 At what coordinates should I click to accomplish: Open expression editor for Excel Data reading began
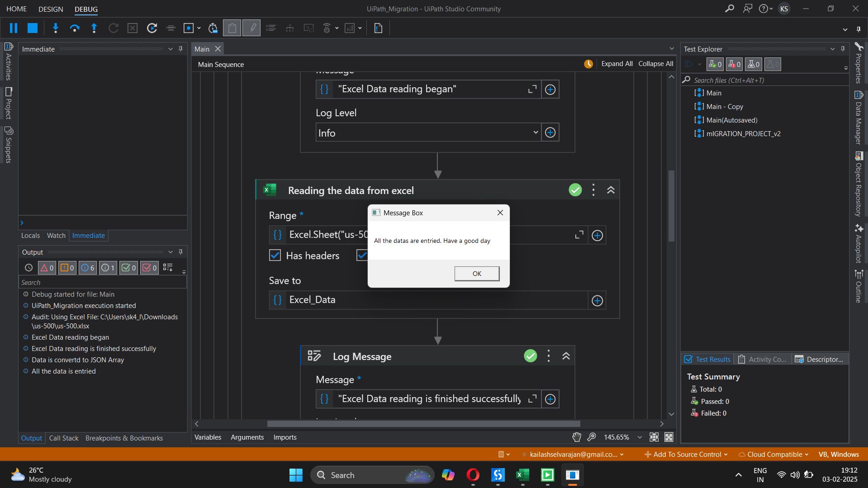(x=532, y=90)
